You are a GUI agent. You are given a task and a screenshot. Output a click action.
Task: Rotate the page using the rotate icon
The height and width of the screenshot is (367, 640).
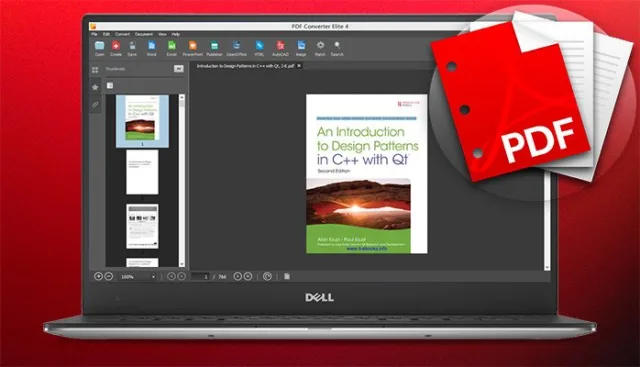click(x=267, y=276)
